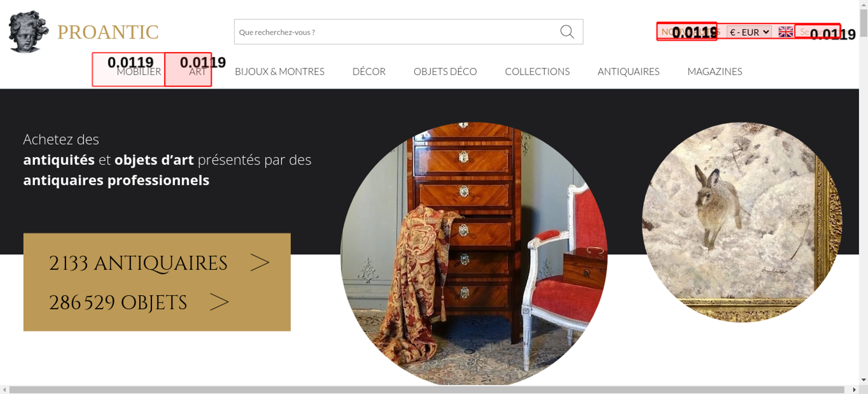Open the Décor menu
The image size is (868, 394).
369,72
